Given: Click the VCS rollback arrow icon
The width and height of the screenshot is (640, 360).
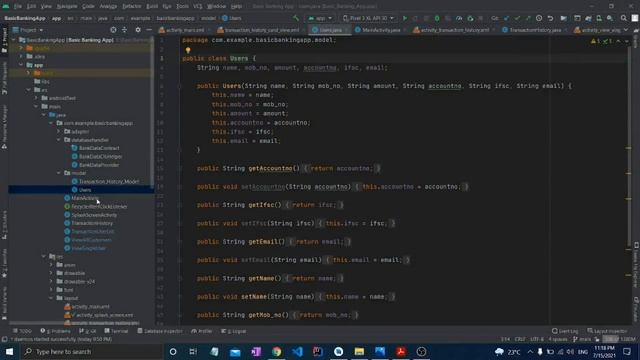Looking at the screenshot, I should pyautogui.click(x=550, y=18).
